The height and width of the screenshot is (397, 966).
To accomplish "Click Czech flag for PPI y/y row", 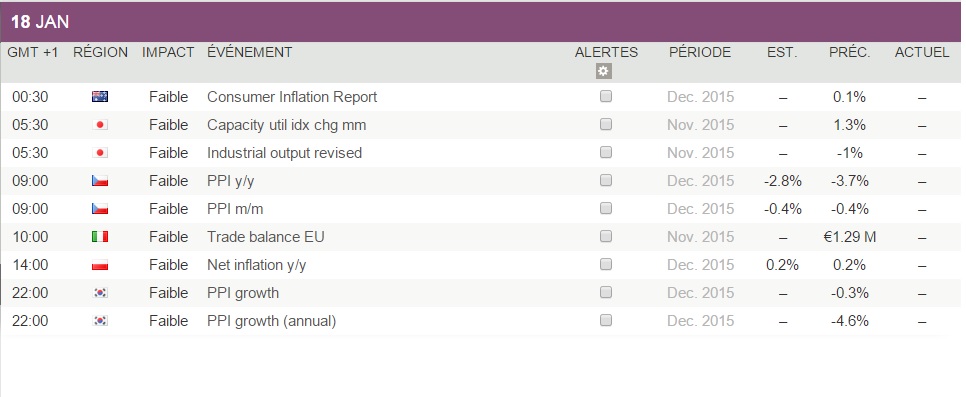I will click(x=100, y=181).
